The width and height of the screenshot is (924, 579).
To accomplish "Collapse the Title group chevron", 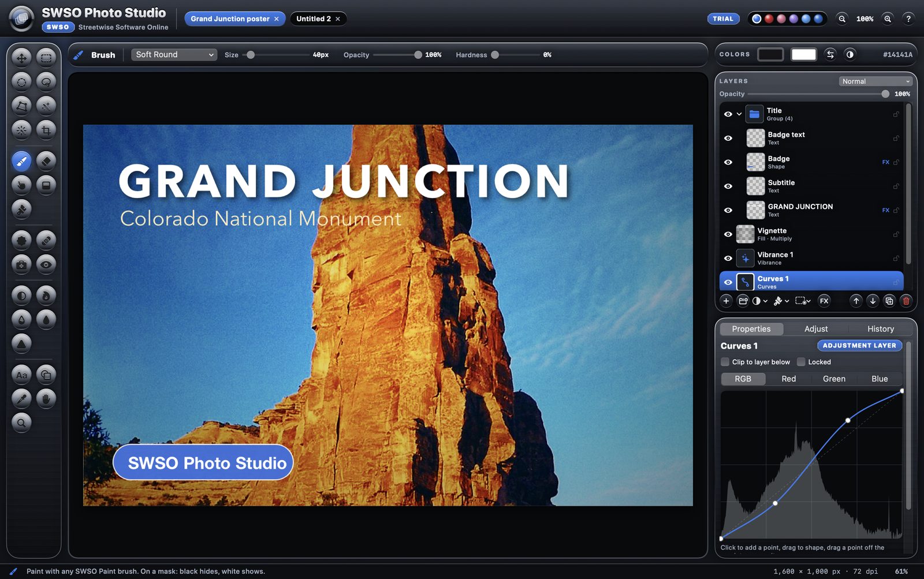I will (x=739, y=114).
